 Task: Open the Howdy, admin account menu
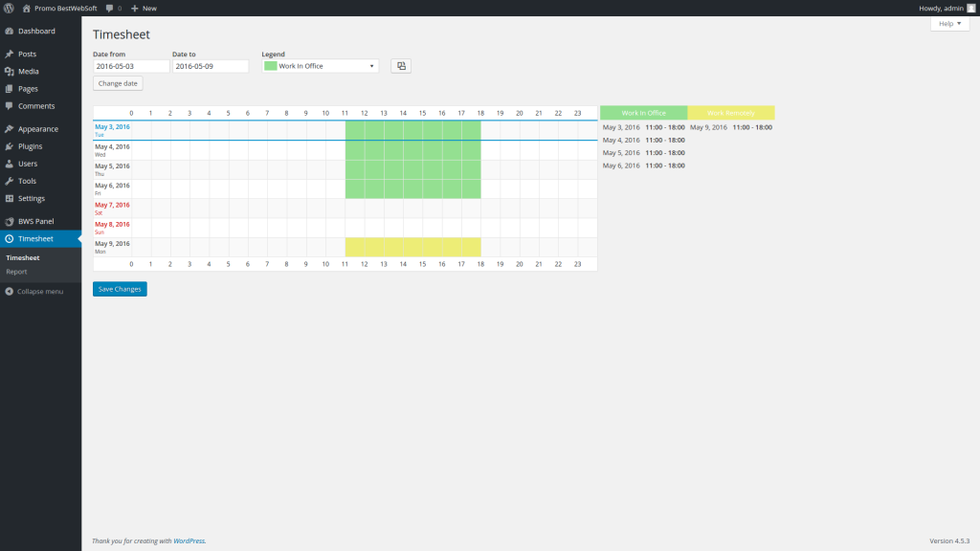(947, 8)
